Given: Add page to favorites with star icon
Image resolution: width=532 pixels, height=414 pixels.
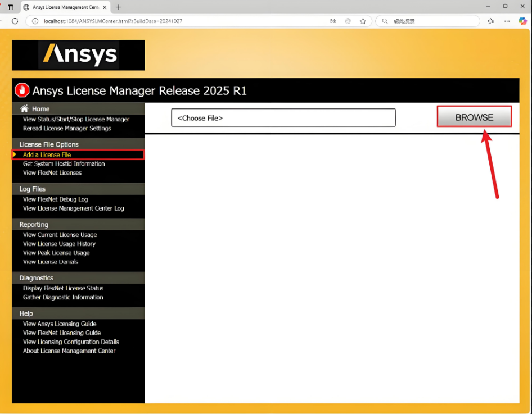Looking at the screenshot, I should (x=363, y=21).
